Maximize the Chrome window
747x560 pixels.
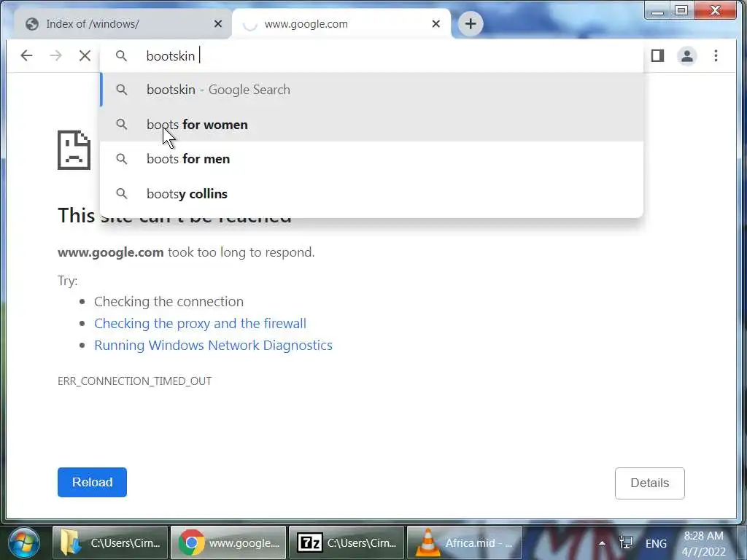pyautogui.click(x=682, y=10)
